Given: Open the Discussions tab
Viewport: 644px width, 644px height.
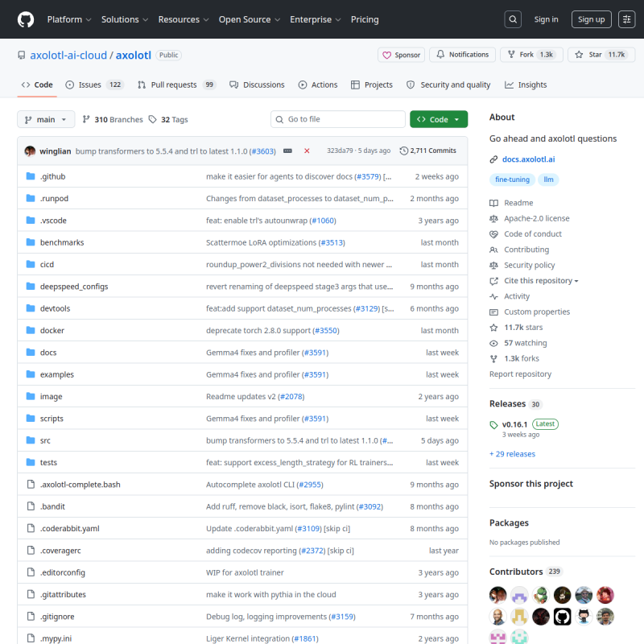Looking at the screenshot, I should click(257, 85).
